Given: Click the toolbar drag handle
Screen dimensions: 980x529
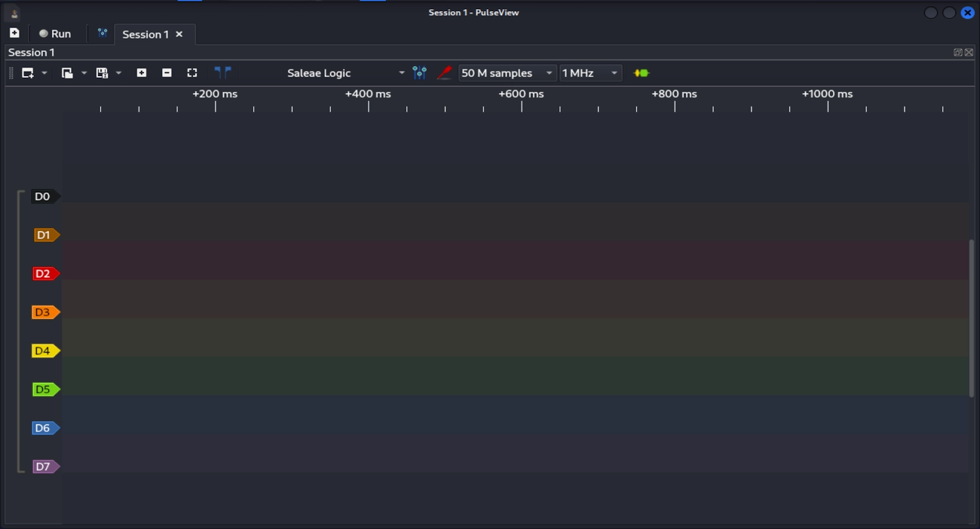Looking at the screenshot, I should tap(11, 73).
